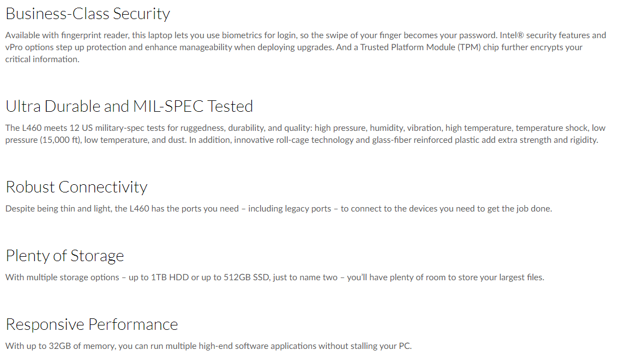Click the phrase 'thin and light'
This screenshot has height=356, width=644.
[85, 209]
